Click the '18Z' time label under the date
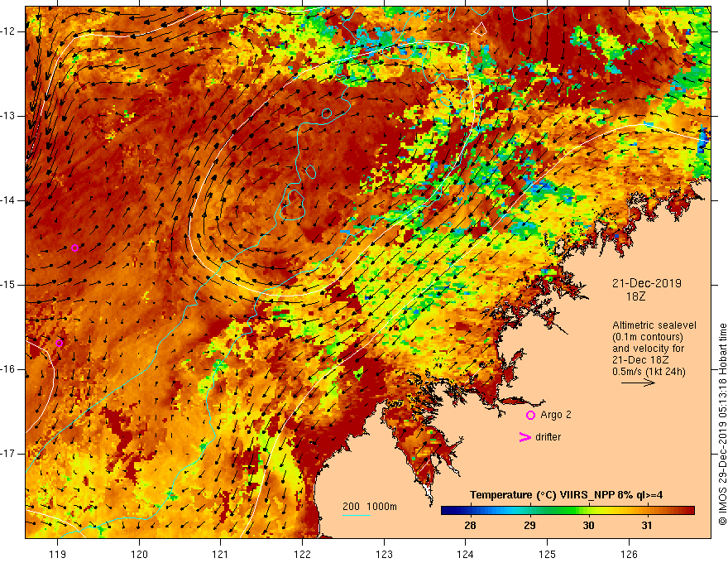 point(635,296)
